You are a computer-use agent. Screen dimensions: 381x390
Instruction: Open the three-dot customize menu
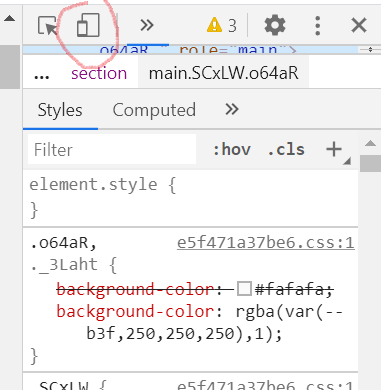317,25
